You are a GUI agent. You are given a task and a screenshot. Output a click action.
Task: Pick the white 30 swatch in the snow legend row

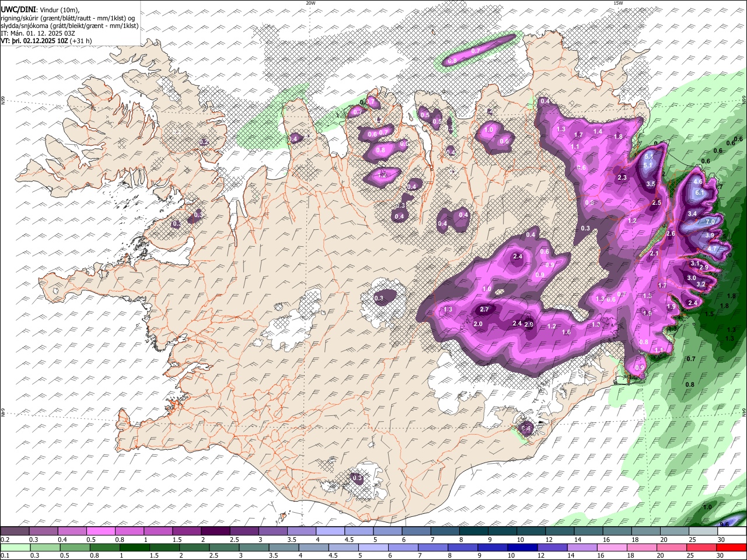731,531
